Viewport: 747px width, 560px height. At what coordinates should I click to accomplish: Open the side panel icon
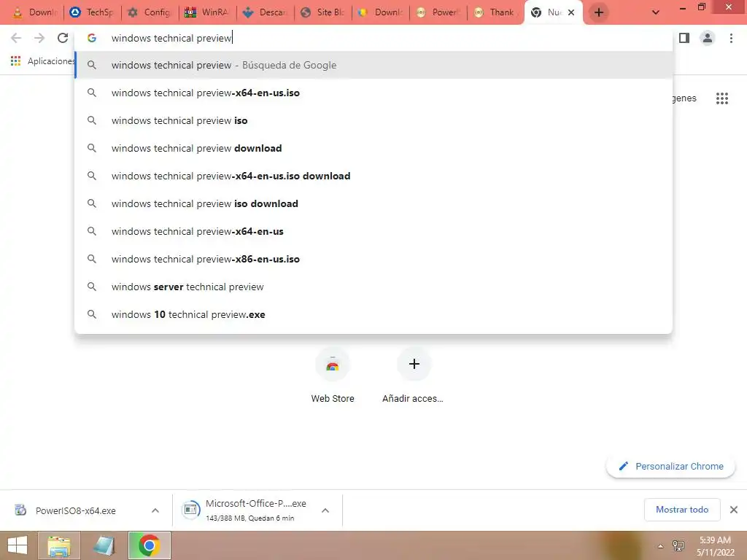684,38
